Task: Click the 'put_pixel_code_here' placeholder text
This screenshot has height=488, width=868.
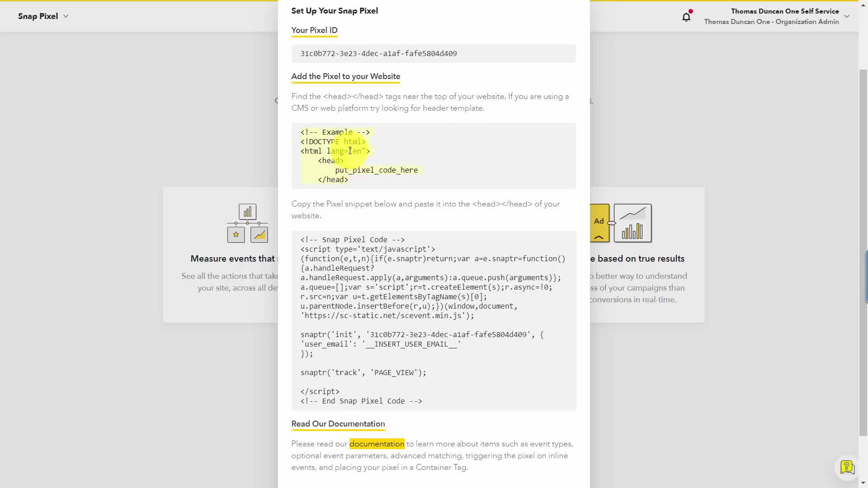Action: [376, 170]
